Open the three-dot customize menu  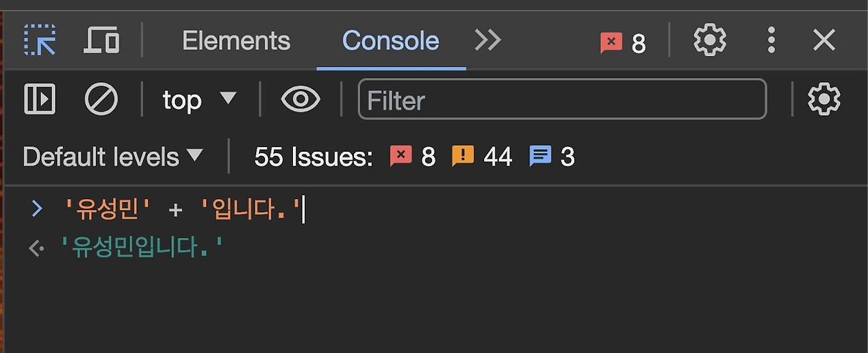click(x=771, y=41)
